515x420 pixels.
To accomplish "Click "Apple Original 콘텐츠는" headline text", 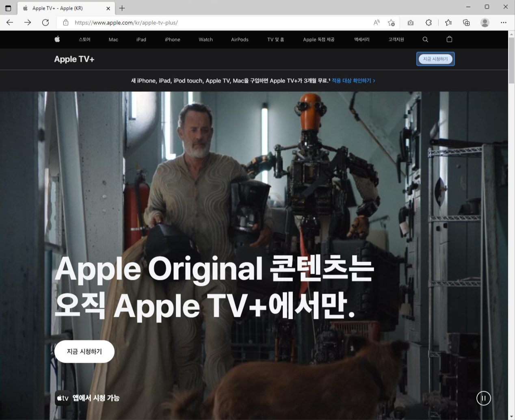I will pyautogui.click(x=214, y=269).
